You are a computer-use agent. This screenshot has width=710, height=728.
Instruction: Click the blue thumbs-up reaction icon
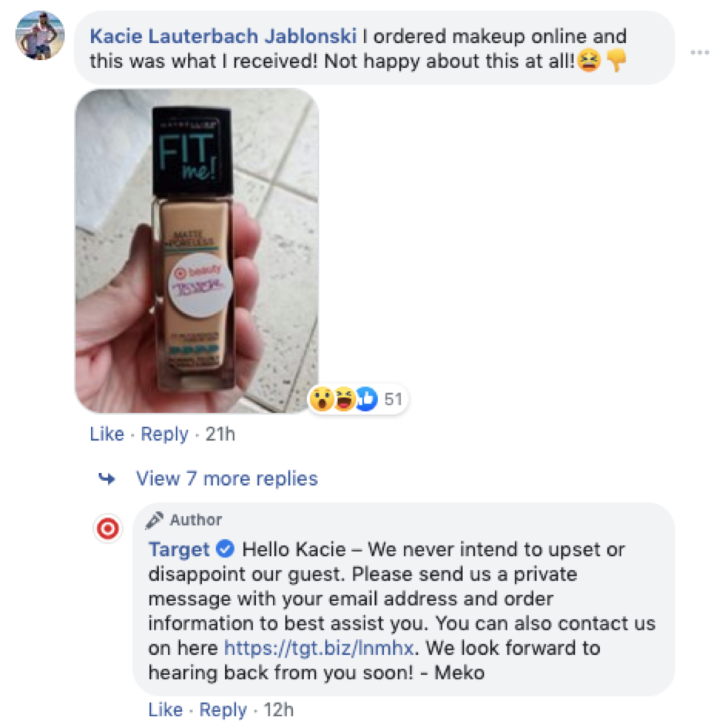click(x=367, y=399)
